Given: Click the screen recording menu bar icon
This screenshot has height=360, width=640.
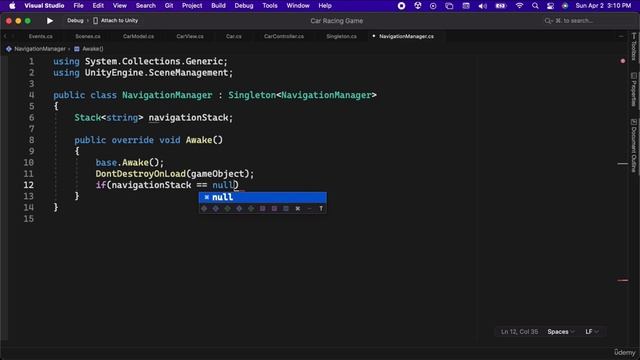Looking at the screenshot, I should [401, 6].
